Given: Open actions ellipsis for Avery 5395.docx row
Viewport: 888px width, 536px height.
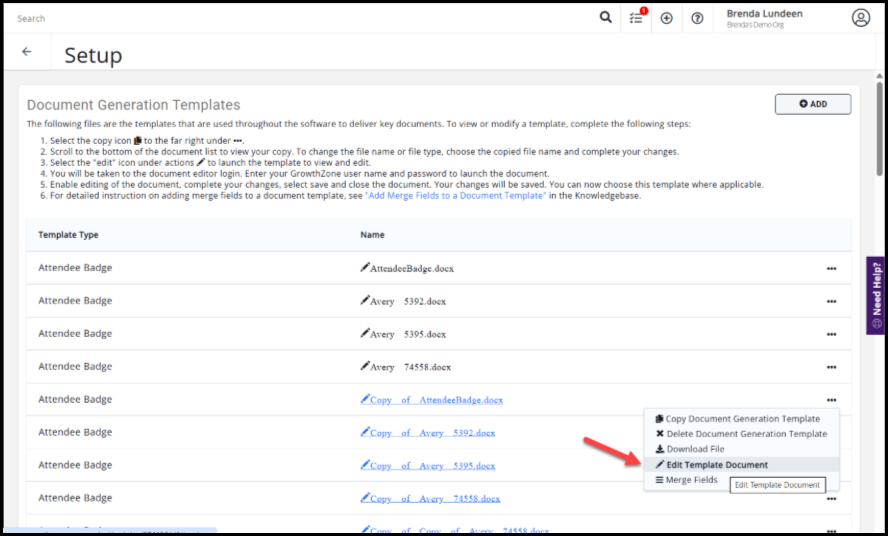Looking at the screenshot, I should (831, 334).
